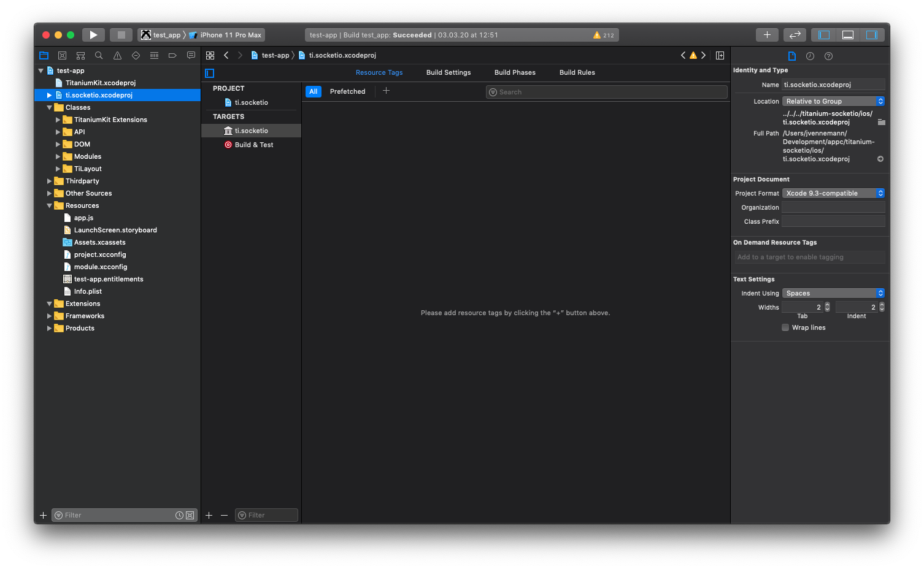Click the resource tags Search field
Viewport: 924px width, 569px height.
point(606,92)
